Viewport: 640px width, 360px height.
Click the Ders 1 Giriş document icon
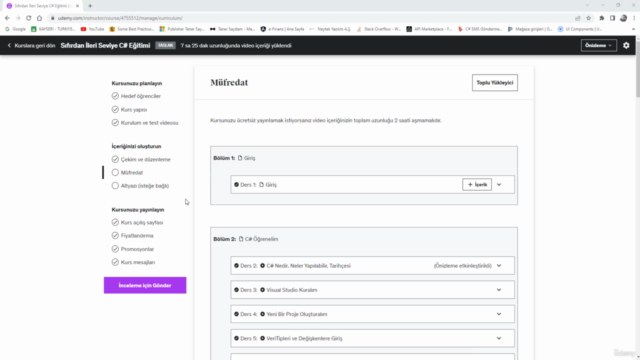tap(262, 184)
